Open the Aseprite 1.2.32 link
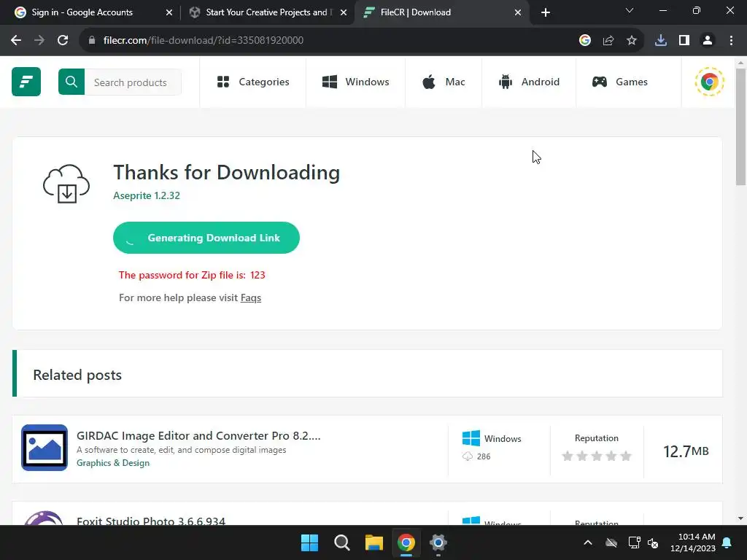 point(146,195)
